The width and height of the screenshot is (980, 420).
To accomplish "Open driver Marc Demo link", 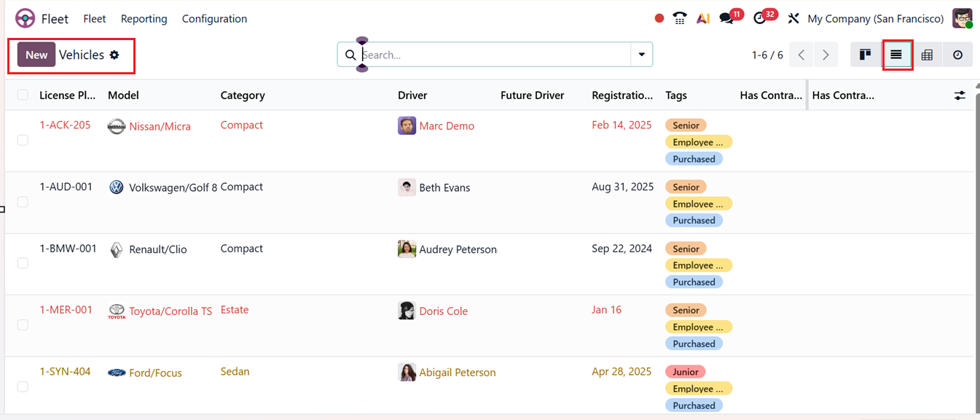I will tap(446, 126).
